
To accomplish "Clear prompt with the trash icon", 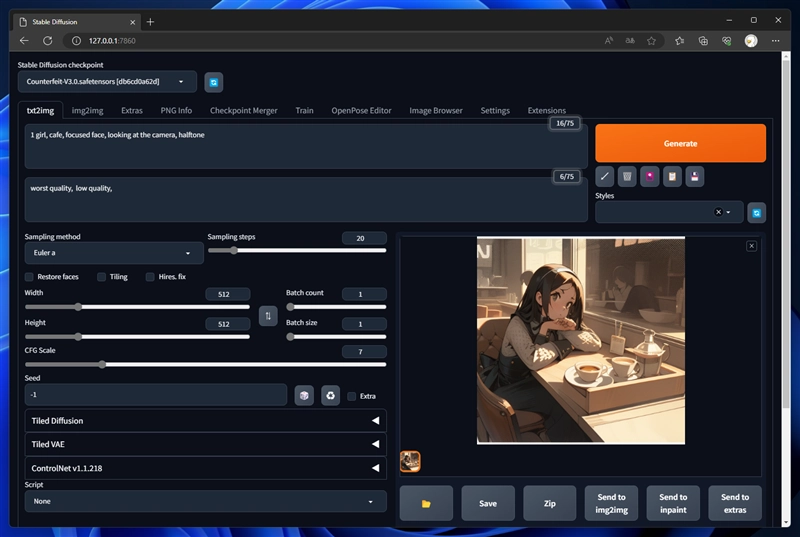I will click(627, 176).
